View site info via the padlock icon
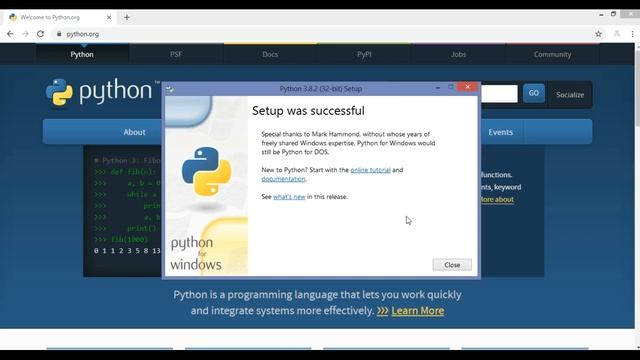 click(x=59, y=34)
